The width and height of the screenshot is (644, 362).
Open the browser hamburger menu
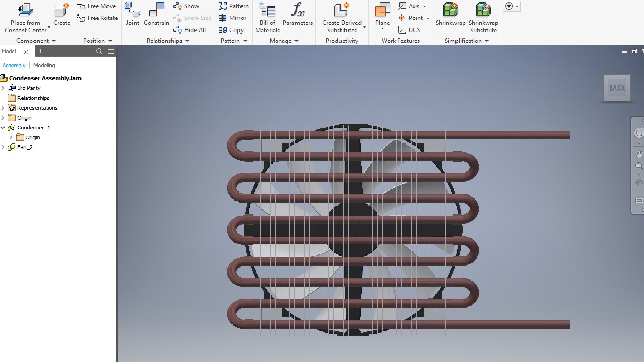click(x=111, y=51)
